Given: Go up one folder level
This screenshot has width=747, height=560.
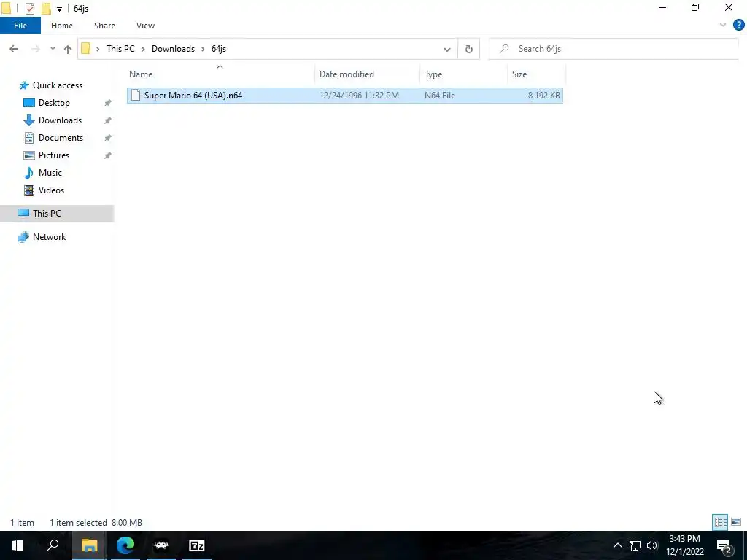Looking at the screenshot, I should click(68, 49).
